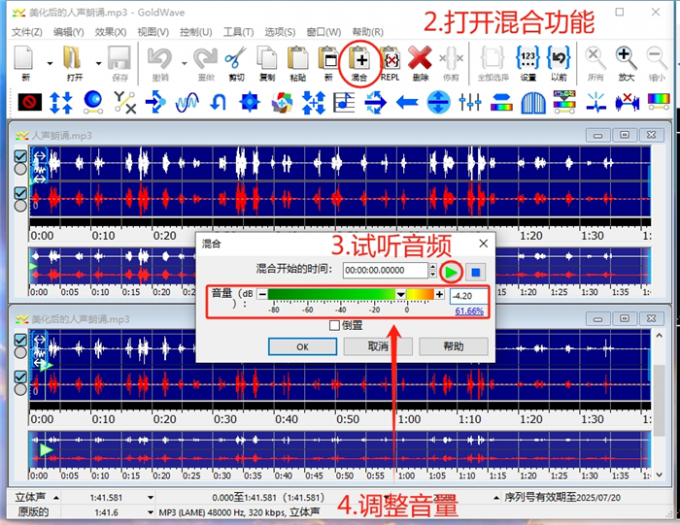
Task: Click the Undo (撤销) arrow icon
Action: [160, 58]
